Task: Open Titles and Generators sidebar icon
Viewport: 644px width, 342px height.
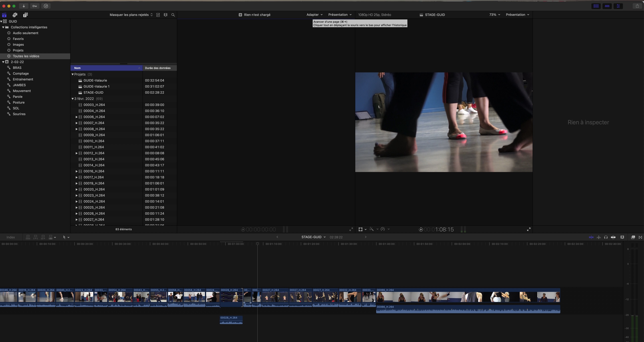Action: pos(25,15)
